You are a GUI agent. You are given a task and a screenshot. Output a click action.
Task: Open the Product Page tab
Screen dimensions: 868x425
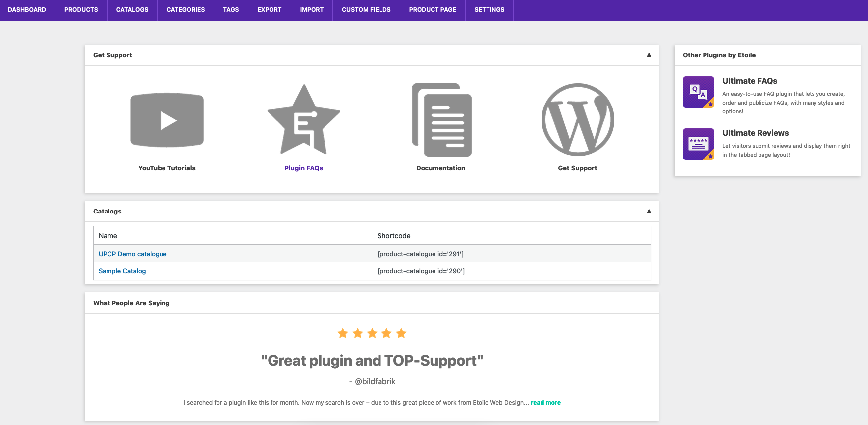[x=433, y=10]
